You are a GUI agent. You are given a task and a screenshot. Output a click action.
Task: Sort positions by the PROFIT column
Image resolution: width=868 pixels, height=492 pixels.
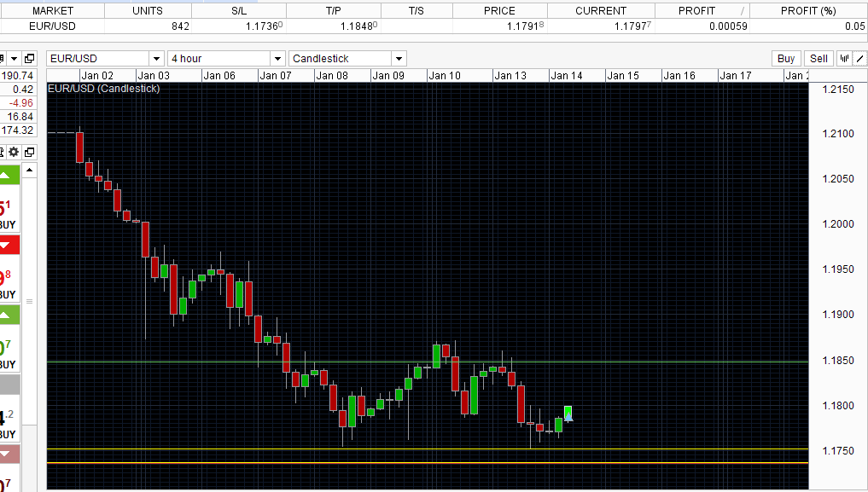(696, 11)
